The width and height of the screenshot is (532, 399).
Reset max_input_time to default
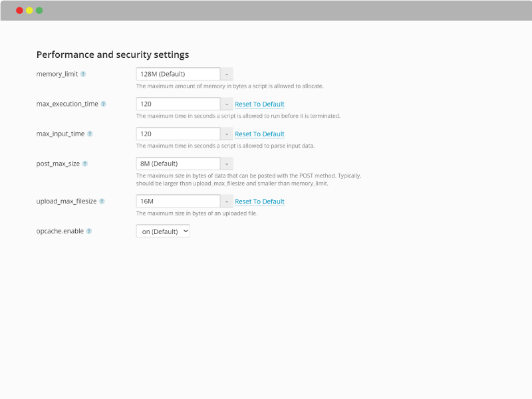(259, 134)
